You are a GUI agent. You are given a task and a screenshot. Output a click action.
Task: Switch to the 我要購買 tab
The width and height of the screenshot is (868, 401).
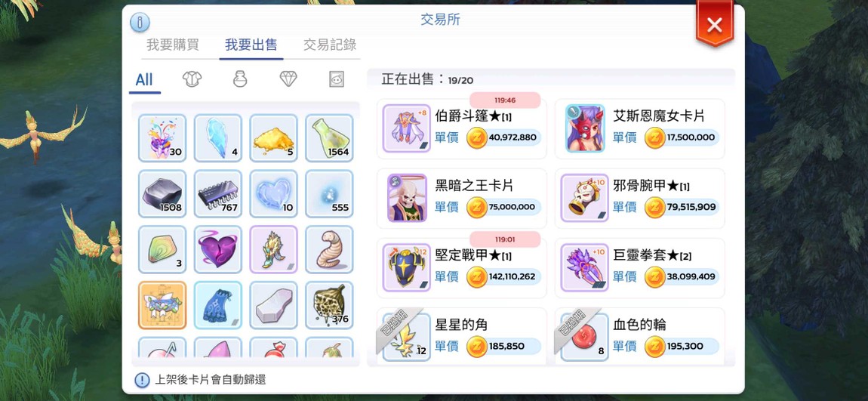[x=173, y=45]
